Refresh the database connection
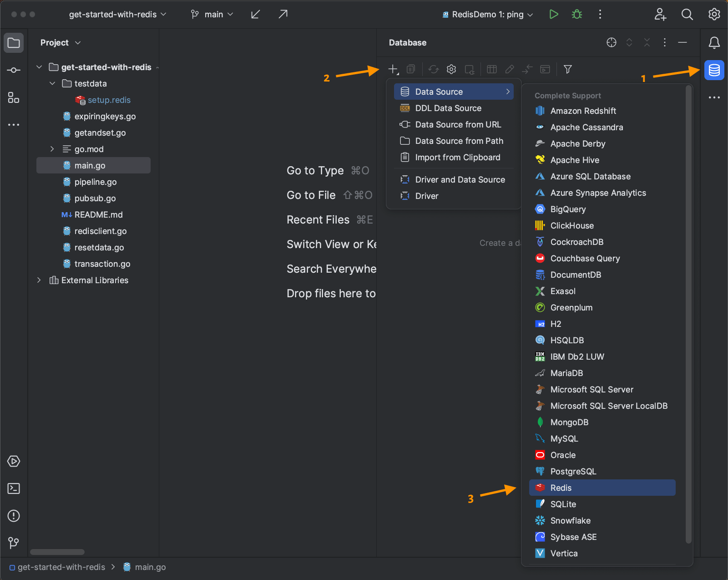The height and width of the screenshot is (580, 728). [433, 69]
